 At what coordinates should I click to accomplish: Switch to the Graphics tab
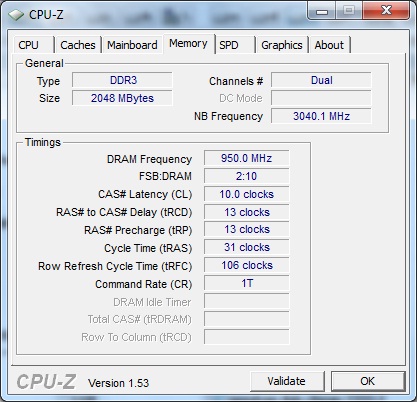(x=282, y=45)
